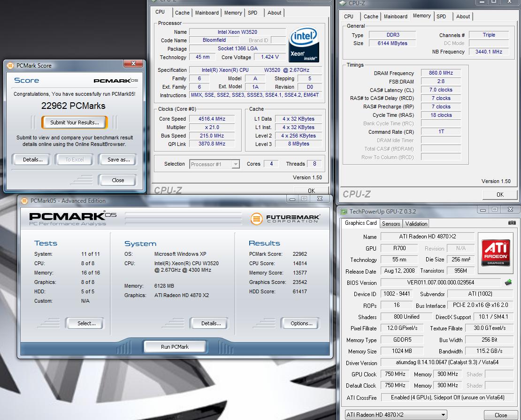Click the PCMark Score window title icon
Viewport: 521px width, 420px height.
pyautogui.click(x=10, y=65)
